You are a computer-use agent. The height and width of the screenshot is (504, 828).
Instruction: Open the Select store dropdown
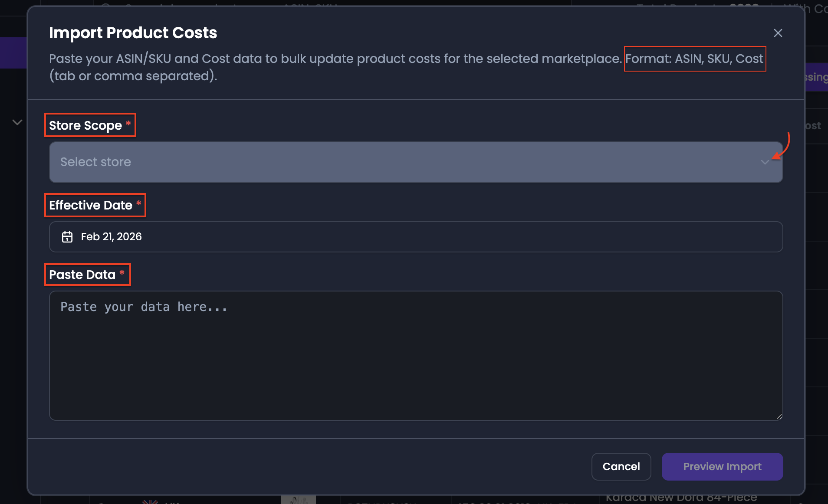tap(416, 162)
